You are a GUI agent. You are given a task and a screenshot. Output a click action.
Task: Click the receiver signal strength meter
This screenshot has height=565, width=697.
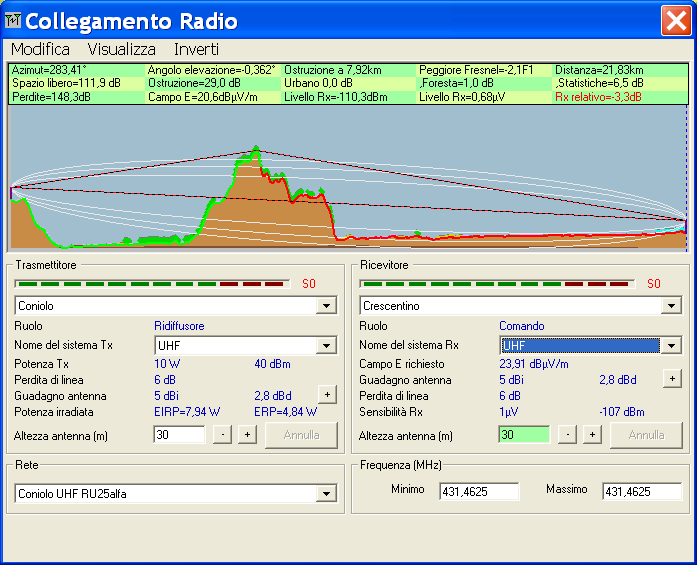[497, 284]
